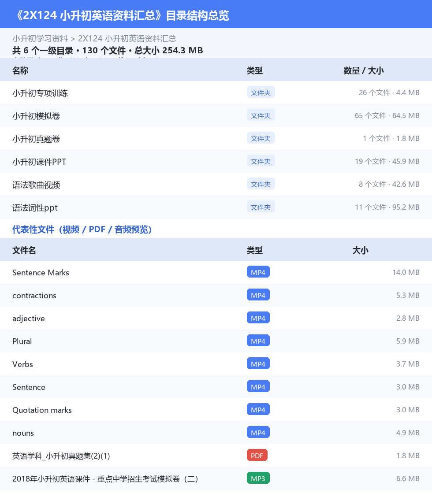The height and width of the screenshot is (504, 432).
Task: Open the 语法词性ppt folder row
Action: pyautogui.click(x=216, y=208)
